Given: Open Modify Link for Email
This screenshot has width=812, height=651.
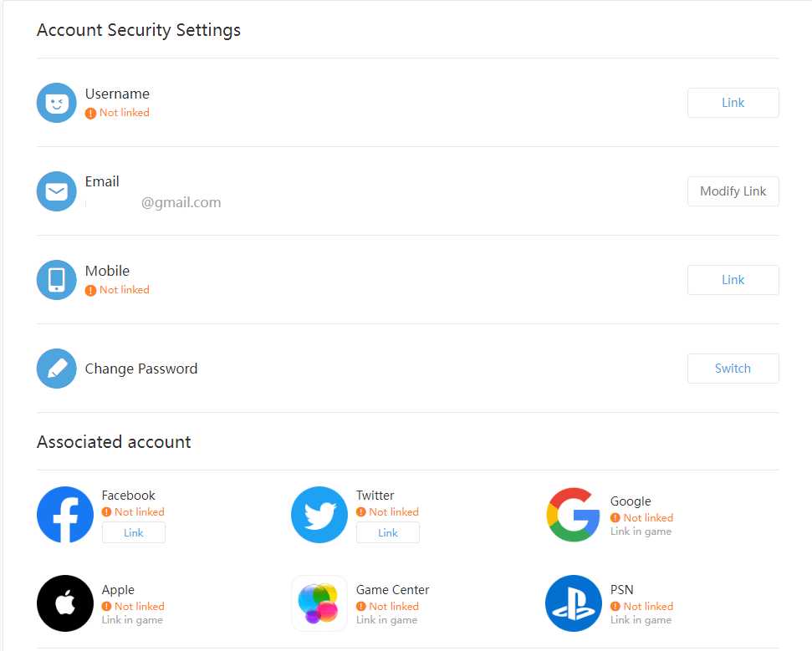Looking at the screenshot, I should pyautogui.click(x=733, y=191).
